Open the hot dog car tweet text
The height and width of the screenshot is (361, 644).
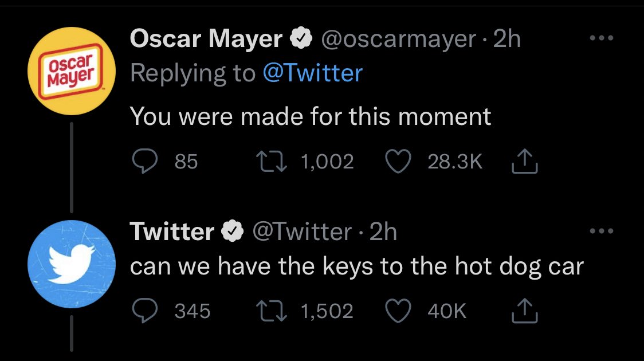(356, 266)
